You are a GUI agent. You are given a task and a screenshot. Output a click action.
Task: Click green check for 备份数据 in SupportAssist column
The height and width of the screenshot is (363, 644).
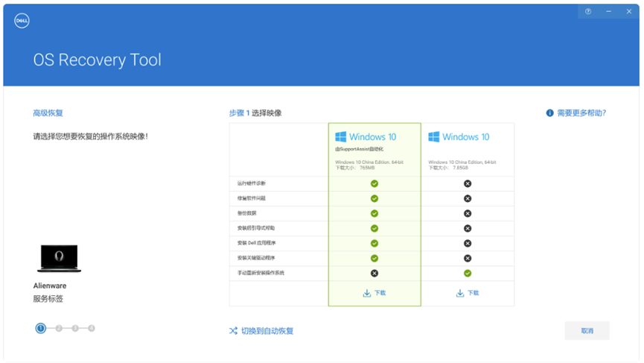[x=374, y=213]
